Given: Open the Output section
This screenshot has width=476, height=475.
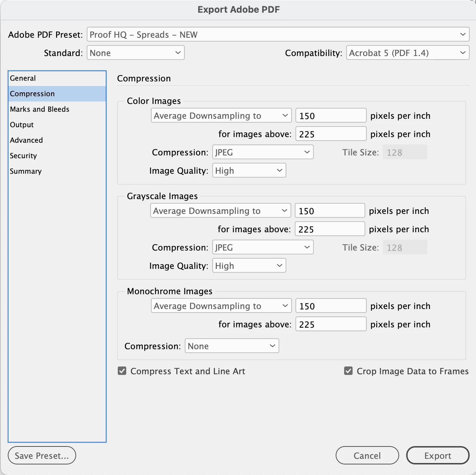Looking at the screenshot, I should (57, 125).
